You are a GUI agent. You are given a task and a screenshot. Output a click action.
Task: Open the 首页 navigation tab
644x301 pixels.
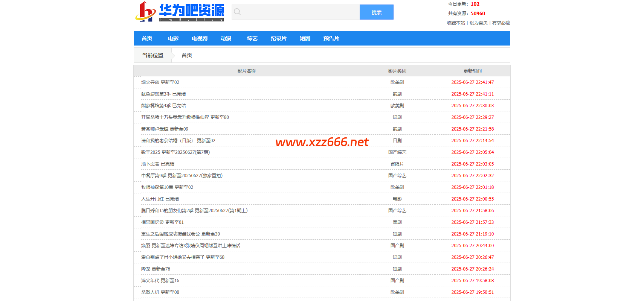click(147, 38)
